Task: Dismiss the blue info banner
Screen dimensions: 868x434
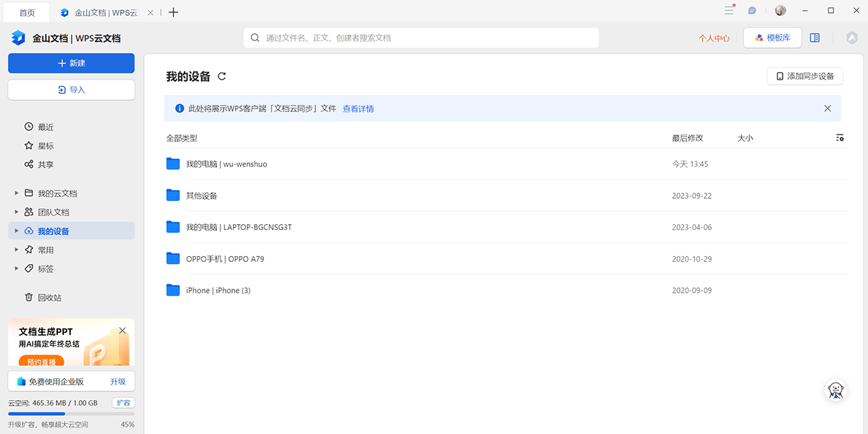Action: [827, 109]
